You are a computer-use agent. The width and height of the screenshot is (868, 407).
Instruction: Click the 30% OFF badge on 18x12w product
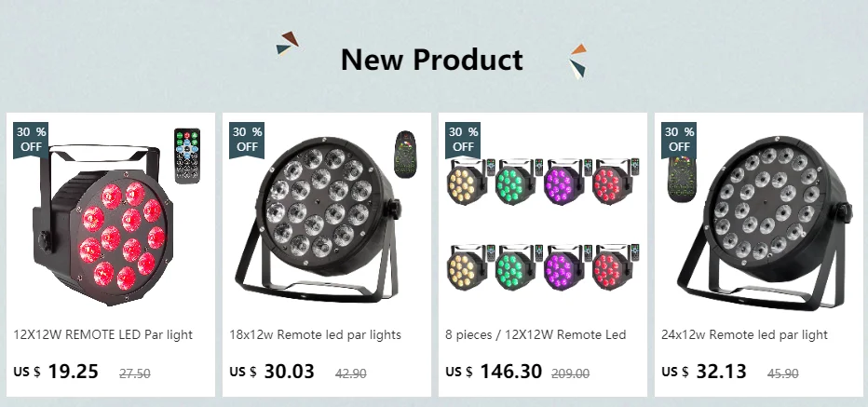(247, 140)
